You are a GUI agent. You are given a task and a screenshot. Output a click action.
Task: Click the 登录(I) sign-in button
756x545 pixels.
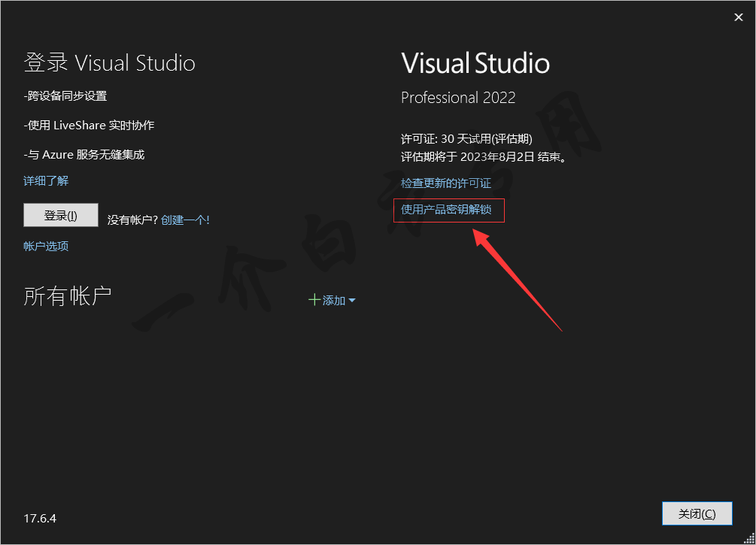pyautogui.click(x=61, y=215)
